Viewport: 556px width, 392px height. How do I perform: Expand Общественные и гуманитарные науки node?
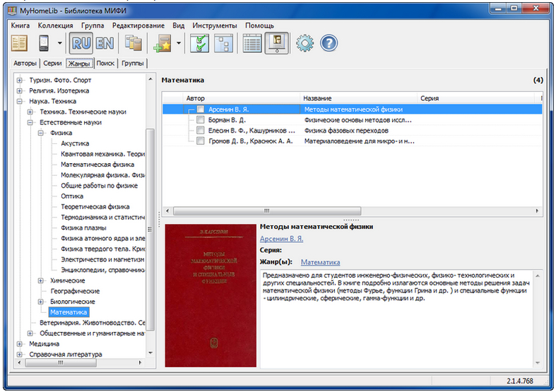(x=30, y=333)
